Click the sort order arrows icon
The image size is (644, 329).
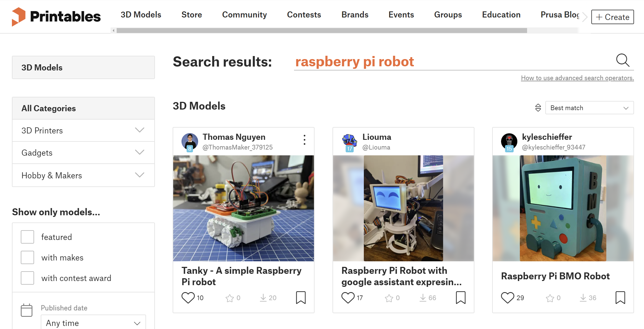538,108
